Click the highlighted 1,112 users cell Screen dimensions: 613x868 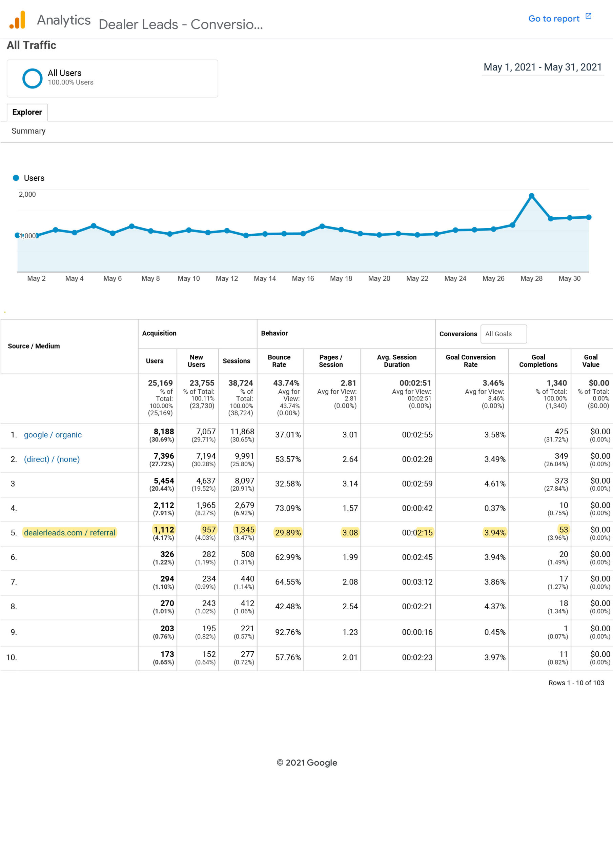pyautogui.click(x=164, y=530)
